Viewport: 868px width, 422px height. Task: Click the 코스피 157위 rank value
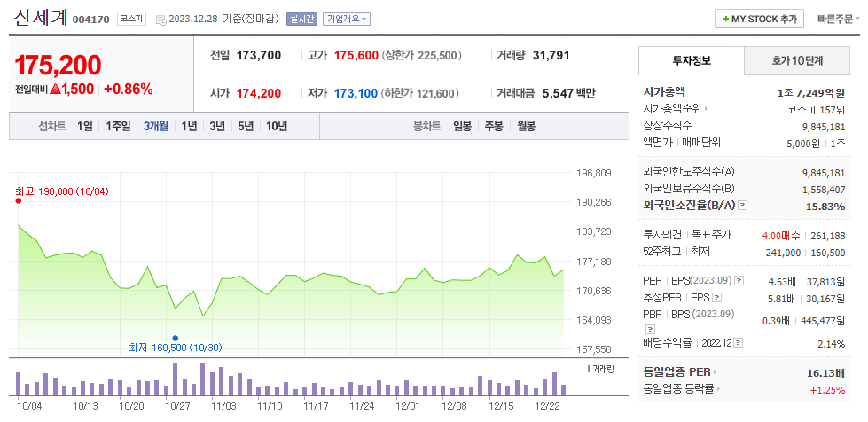coord(817,109)
